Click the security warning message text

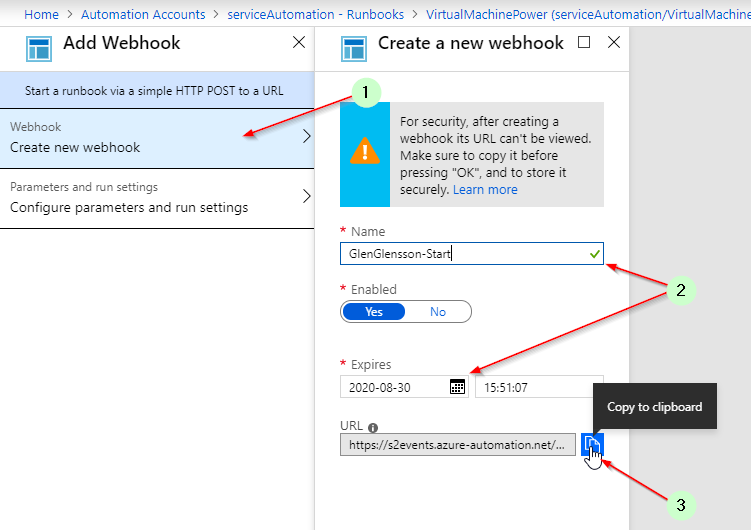(496, 156)
